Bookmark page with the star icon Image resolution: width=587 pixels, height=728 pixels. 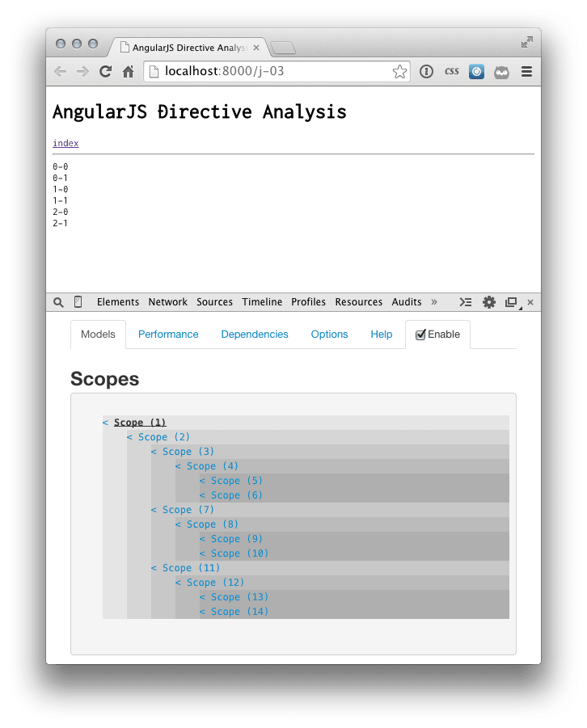click(399, 71)
